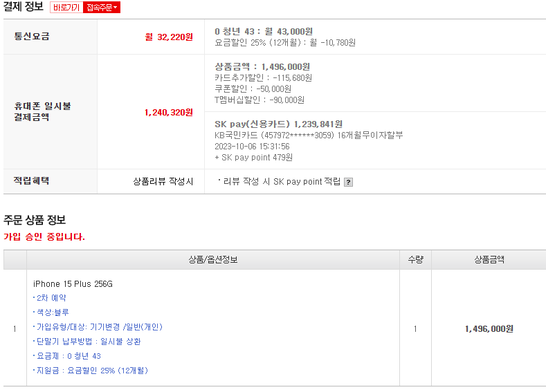546x392 pixels.
Task: Click the red 월 32,220원 amount
Action: click(x=169, y=37)
